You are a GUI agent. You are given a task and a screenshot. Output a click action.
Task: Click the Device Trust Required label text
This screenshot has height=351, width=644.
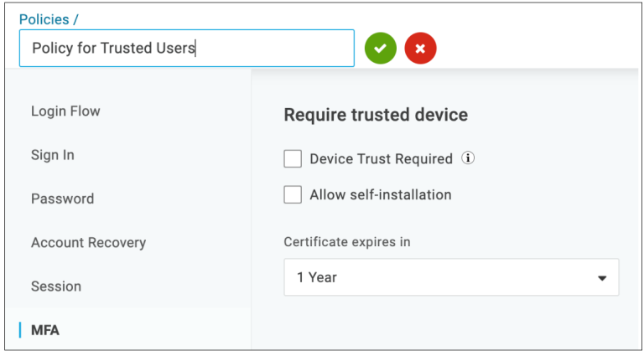pos(381,159)
